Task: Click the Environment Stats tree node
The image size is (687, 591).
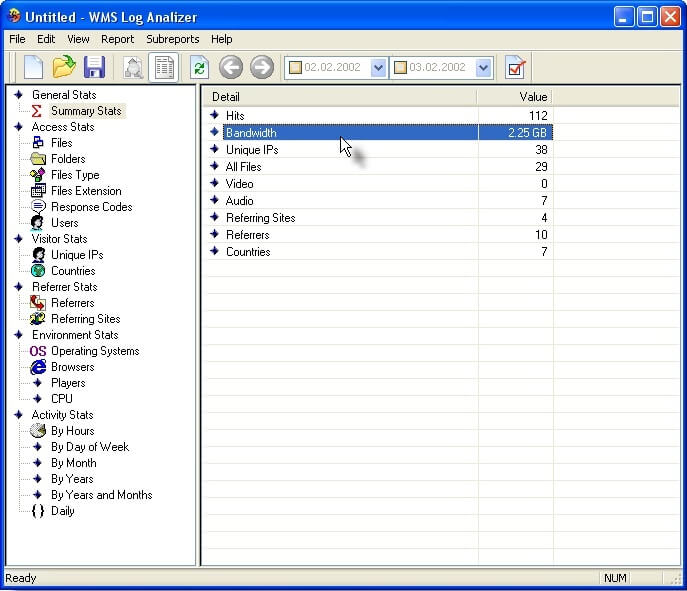Action: tap(75, 335)
